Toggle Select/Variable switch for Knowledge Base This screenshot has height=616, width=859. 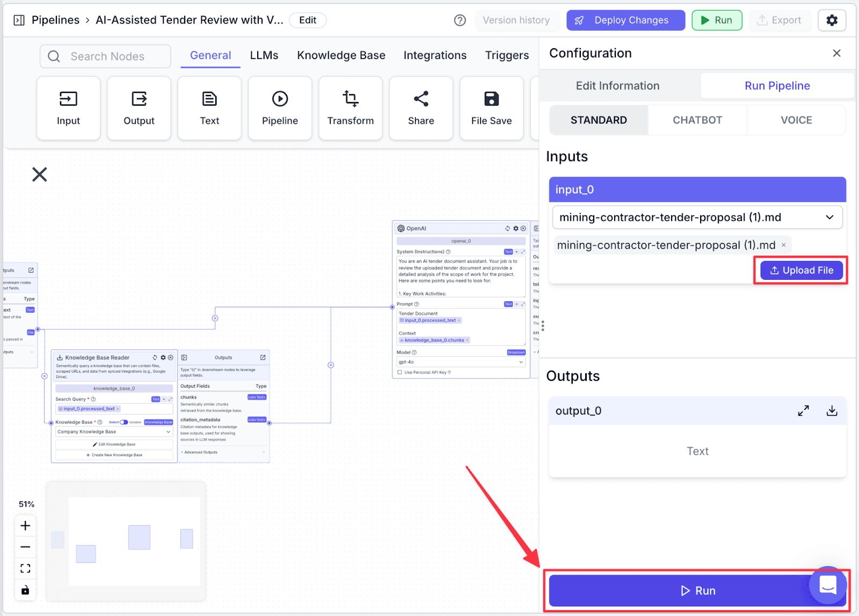pos(123,422)
